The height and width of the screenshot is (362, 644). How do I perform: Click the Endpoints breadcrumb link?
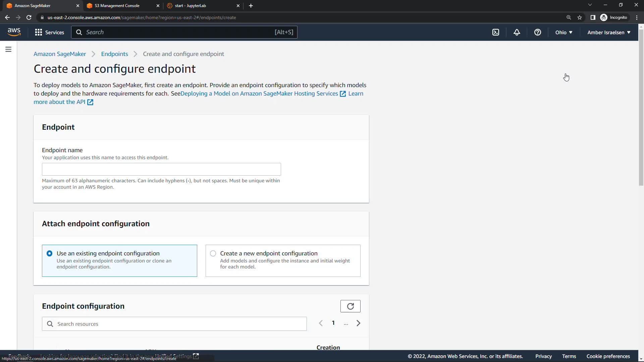(114, 54)
